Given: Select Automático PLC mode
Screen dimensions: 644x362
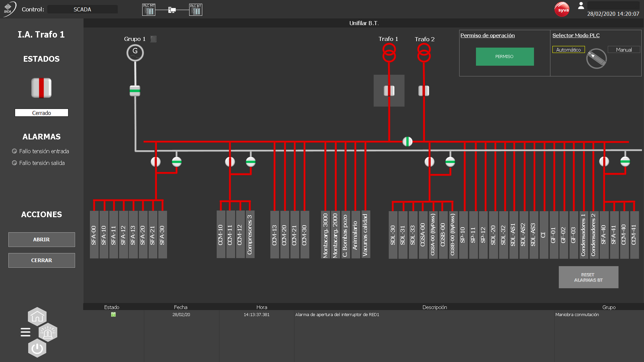Looking at the screenshot, I should [x=569, y=50].
